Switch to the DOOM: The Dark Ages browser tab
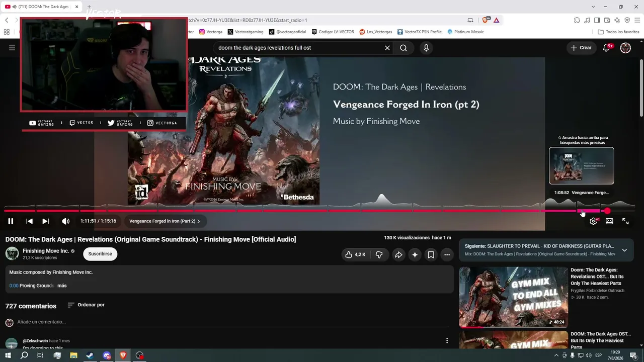This screenshot has height=362, width=644. pos(42,7)
